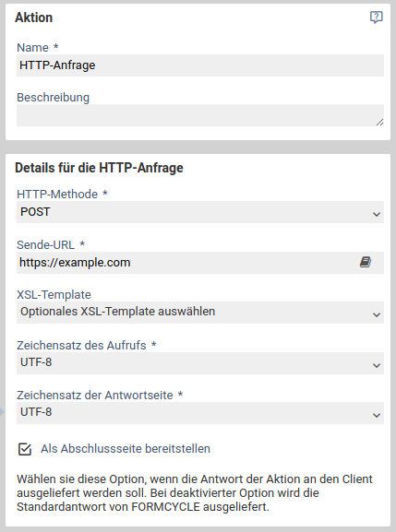This screenshot has height=532, width=396.
Task: Click the help text mentioning FORMCYCLE
Action: (x=195, y=492)
